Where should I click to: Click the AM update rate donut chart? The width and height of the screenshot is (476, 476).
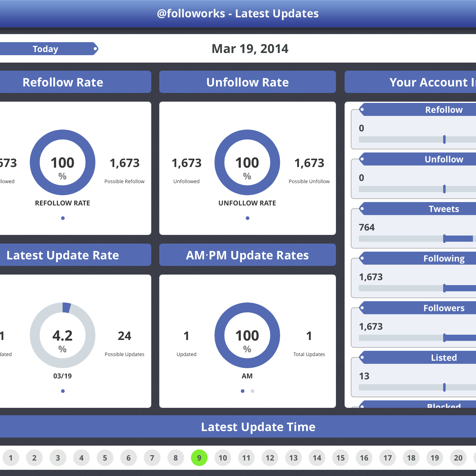click(x=247, y=335)
